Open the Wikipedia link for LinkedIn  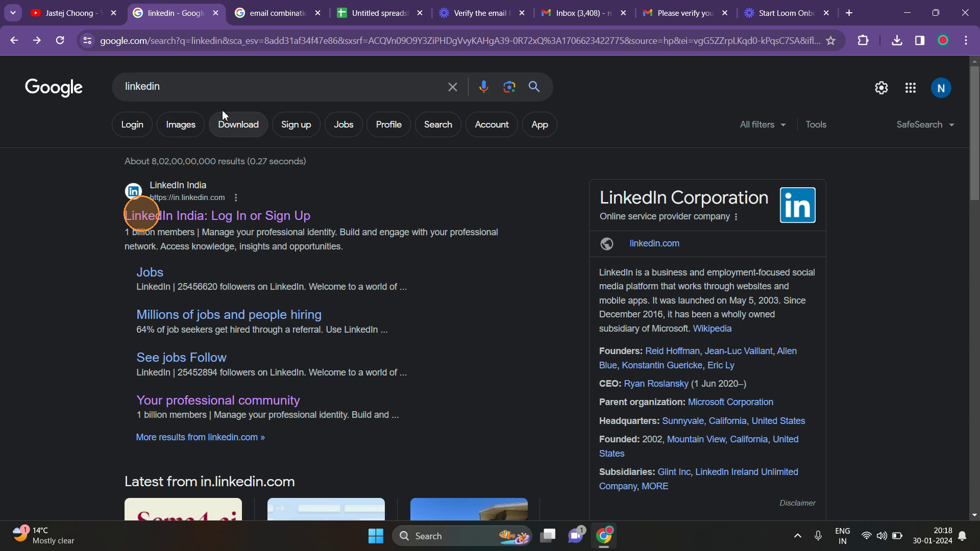[712, 329]
